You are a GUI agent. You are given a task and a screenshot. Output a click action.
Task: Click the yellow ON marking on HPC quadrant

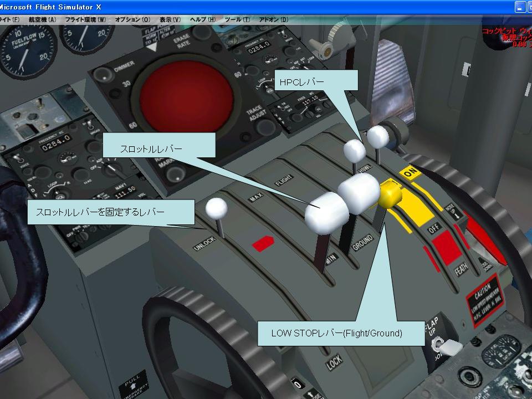point(410,173)
